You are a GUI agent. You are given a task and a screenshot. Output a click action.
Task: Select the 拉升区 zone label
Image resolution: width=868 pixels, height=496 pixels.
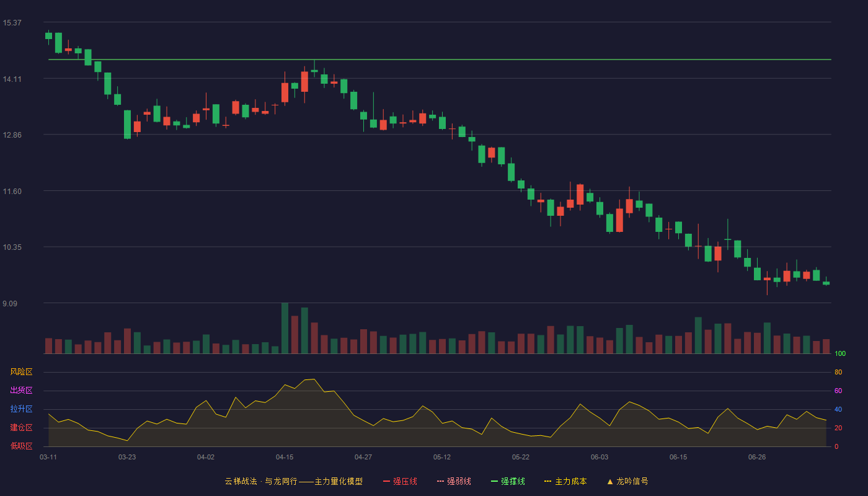(x=21, y=409)
